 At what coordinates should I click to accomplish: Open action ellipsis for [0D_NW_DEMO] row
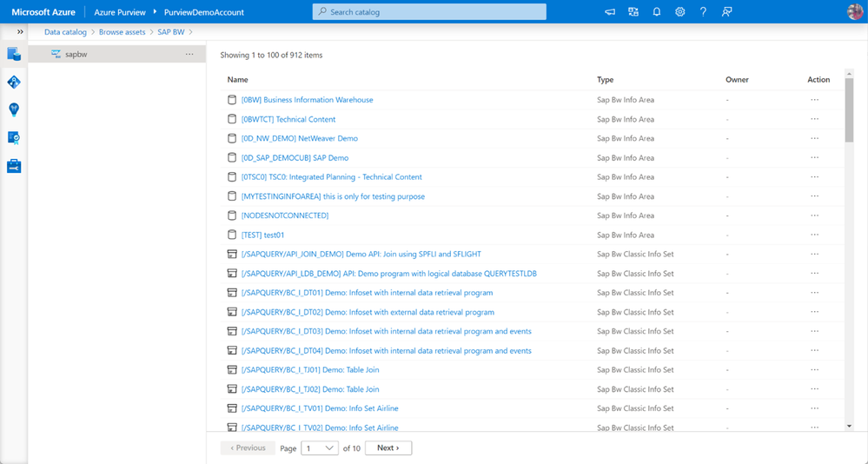pos(814,138)
